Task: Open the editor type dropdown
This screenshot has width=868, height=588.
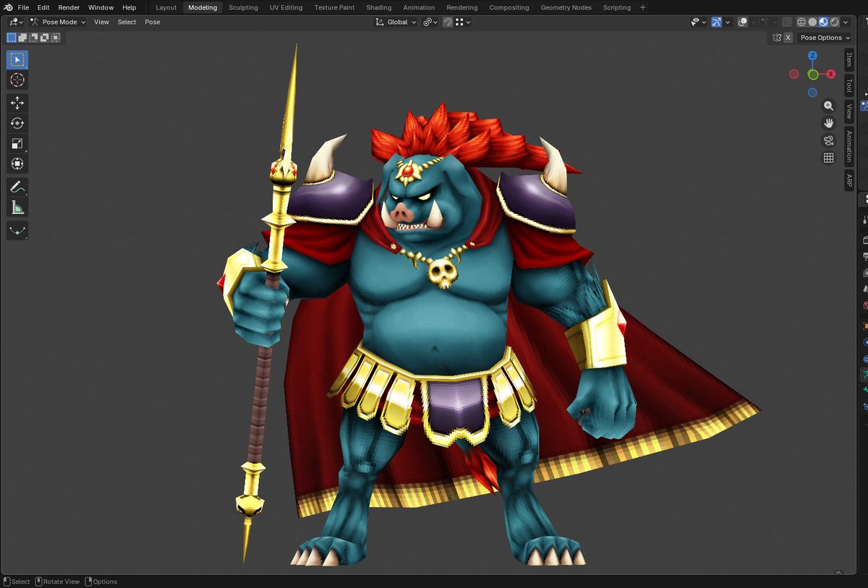Action: [16, 22]
